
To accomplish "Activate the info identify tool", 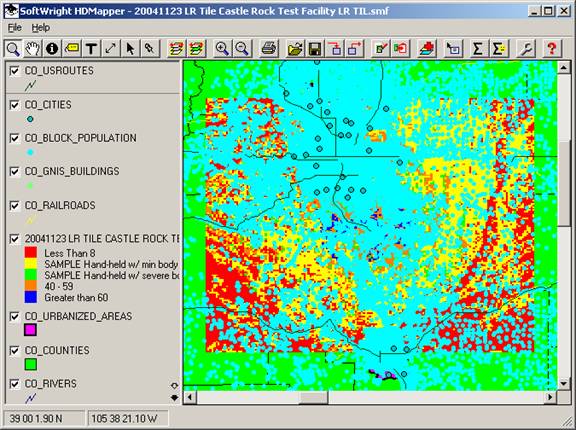I will pos(52,48).
